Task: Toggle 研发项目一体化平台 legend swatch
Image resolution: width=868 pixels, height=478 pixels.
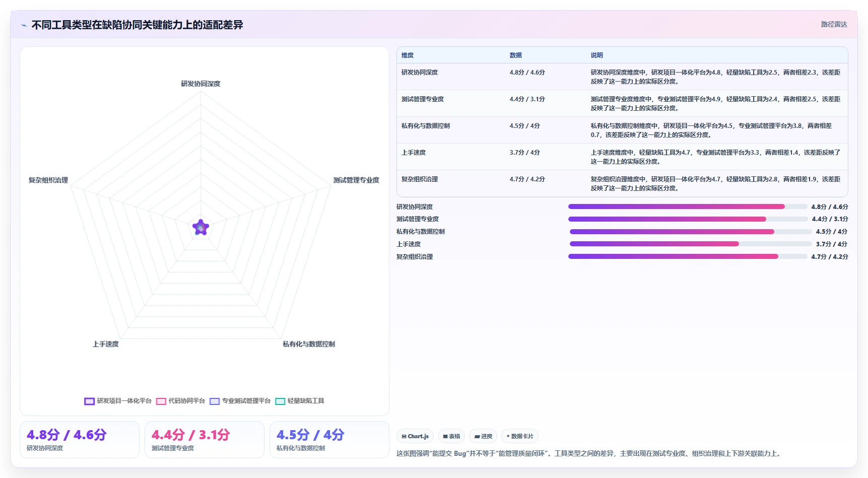Action: coord(90,401)
